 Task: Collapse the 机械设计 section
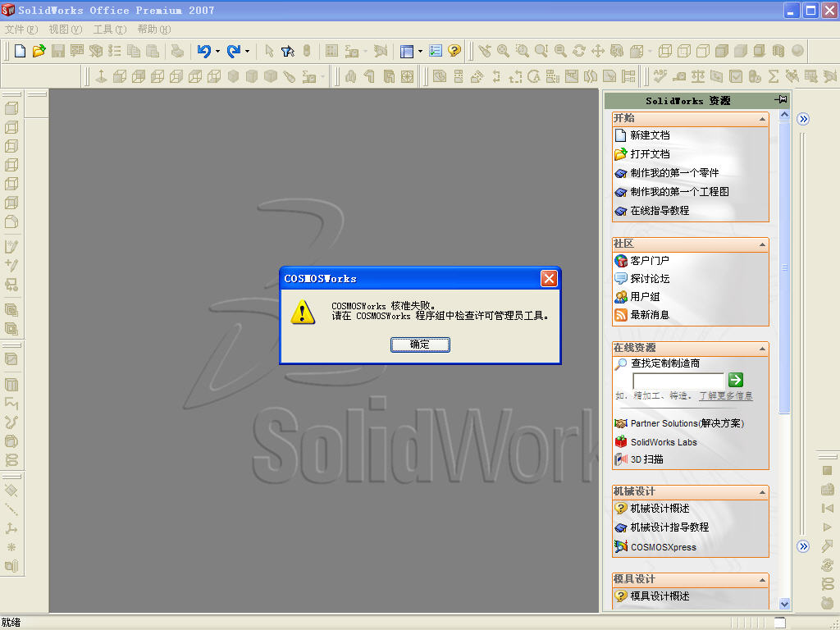point(762,492)
